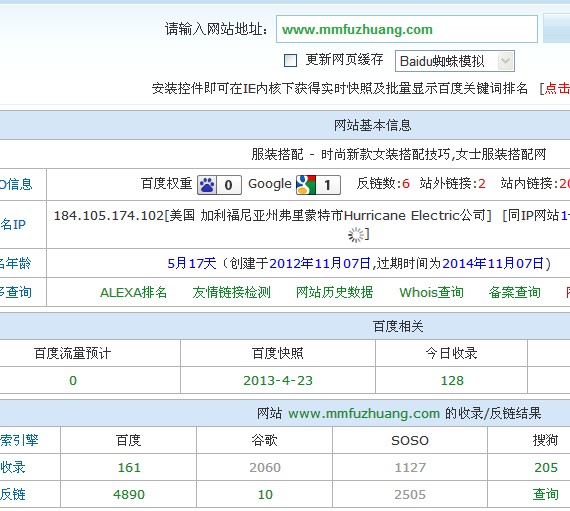Click the 百度相关 section header

pyautogui.click(x=398, y=326)
